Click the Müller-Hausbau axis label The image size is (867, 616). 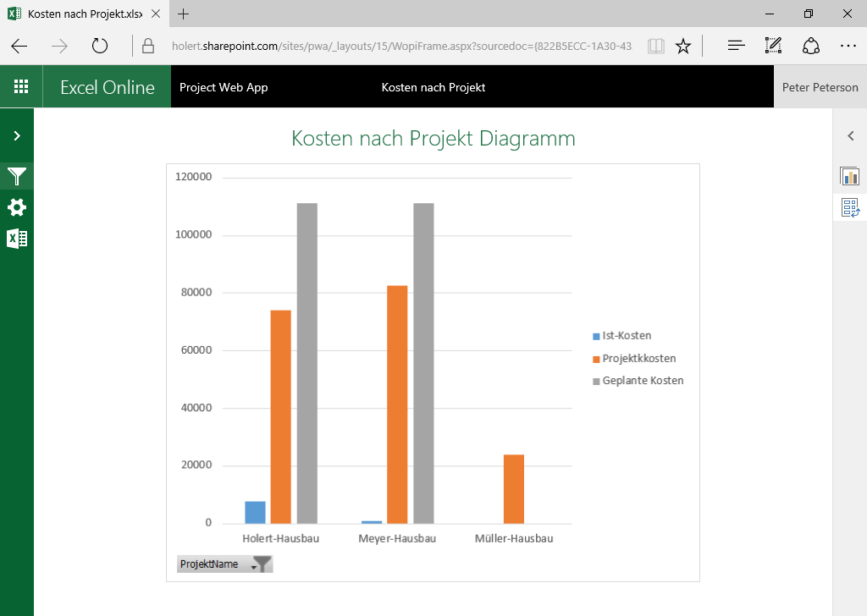point(514,539)
